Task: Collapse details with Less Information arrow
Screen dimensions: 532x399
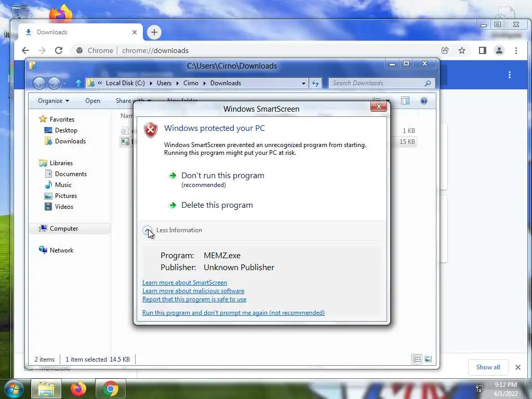Action: point(147,230)
